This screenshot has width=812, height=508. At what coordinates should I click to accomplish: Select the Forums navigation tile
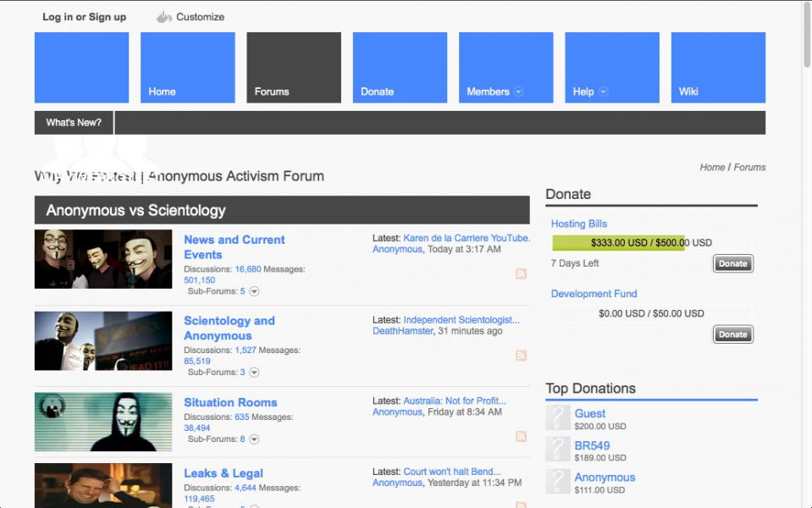(x=294, y=68)
